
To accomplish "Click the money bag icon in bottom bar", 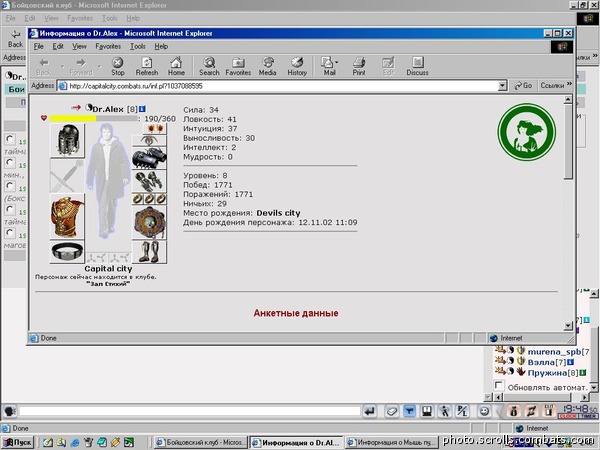I will (513, 411).
